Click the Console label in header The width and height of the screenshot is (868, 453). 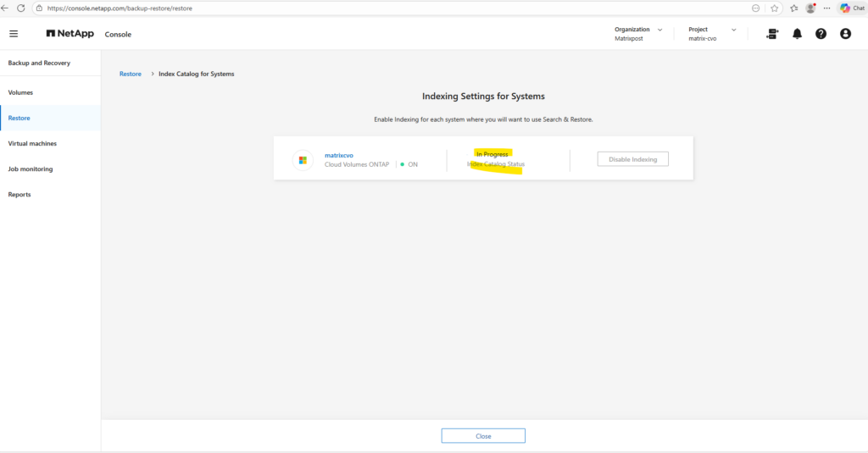click(118, 35)
